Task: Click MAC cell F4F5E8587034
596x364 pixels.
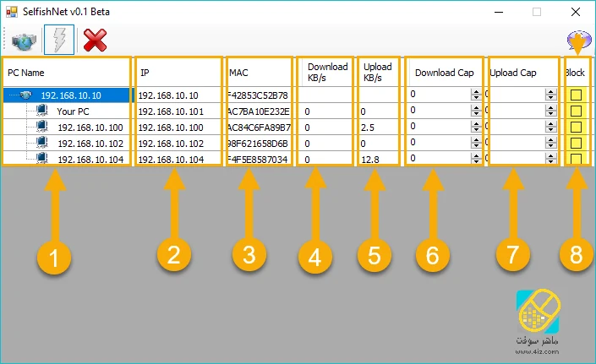Action: (x=258, y=160)
